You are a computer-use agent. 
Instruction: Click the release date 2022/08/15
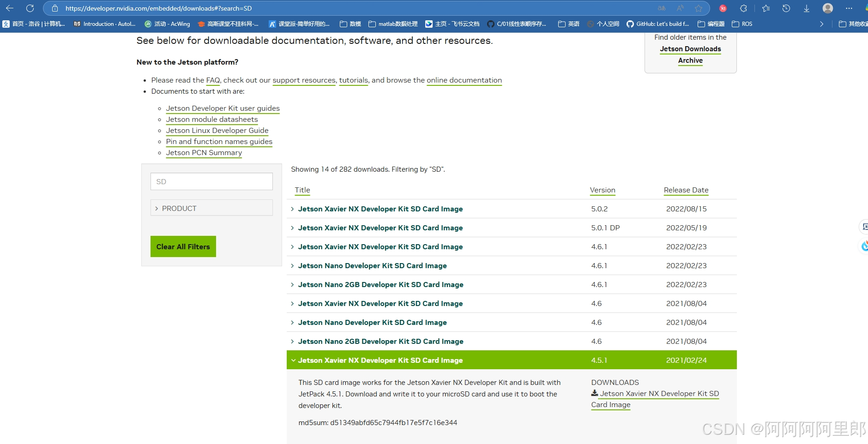click(687, 209)
